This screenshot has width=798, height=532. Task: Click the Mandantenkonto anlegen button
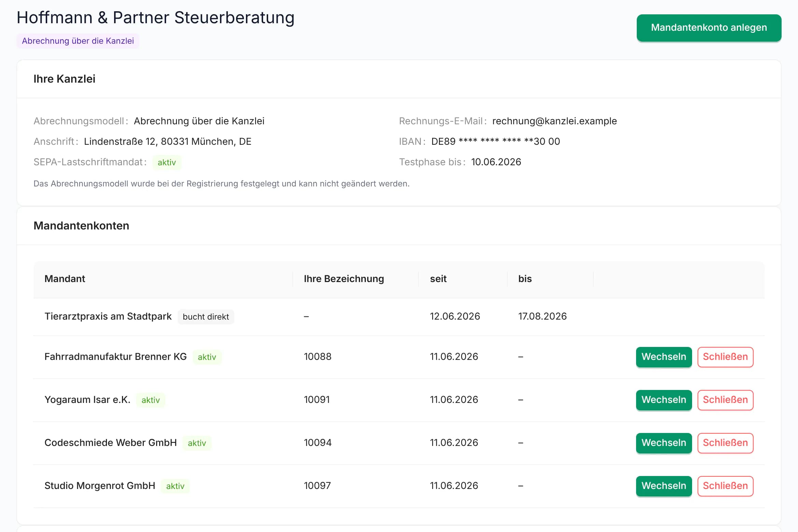[x=709, y=28]
